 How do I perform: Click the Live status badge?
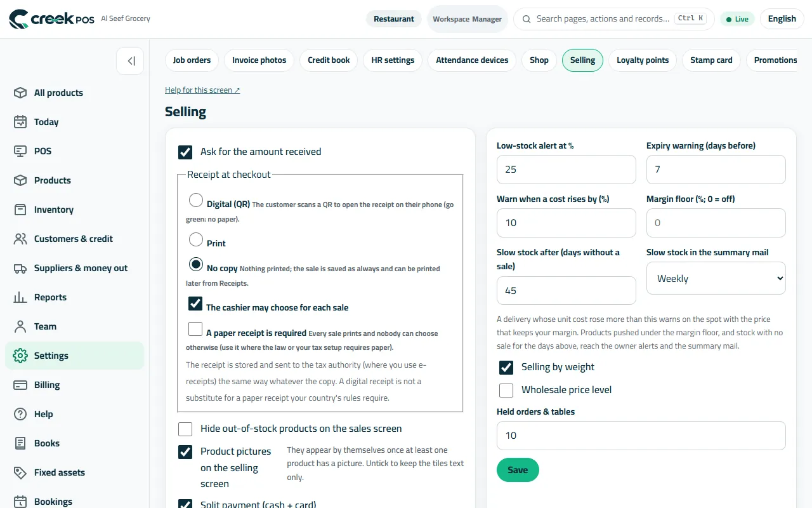click(737, 19)
